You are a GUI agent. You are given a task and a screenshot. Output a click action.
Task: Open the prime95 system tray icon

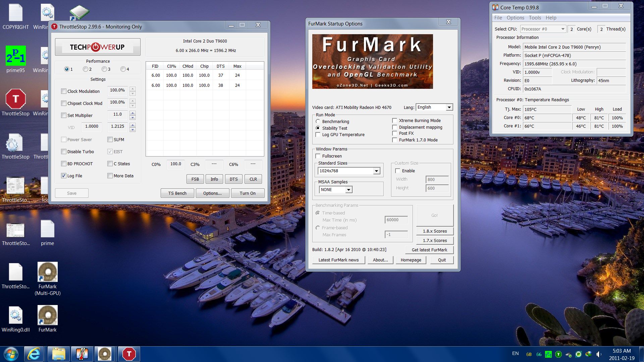click(x=548, y=354)
